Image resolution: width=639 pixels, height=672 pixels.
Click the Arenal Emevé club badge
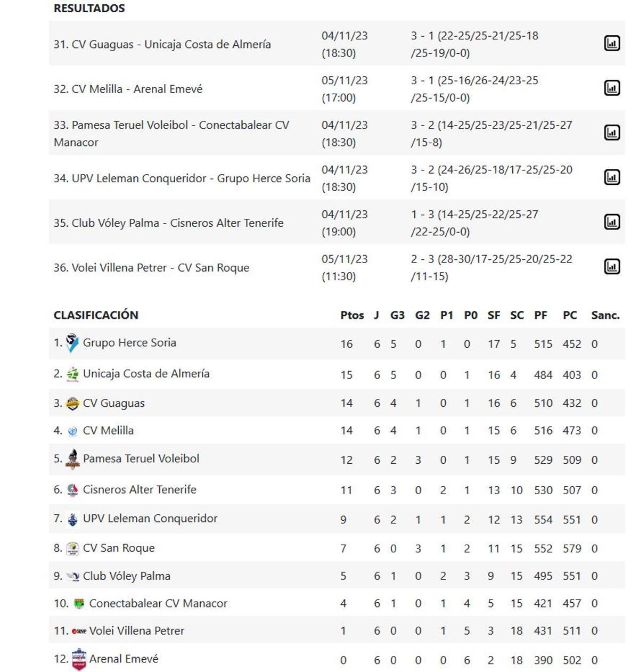pos(78,658)
